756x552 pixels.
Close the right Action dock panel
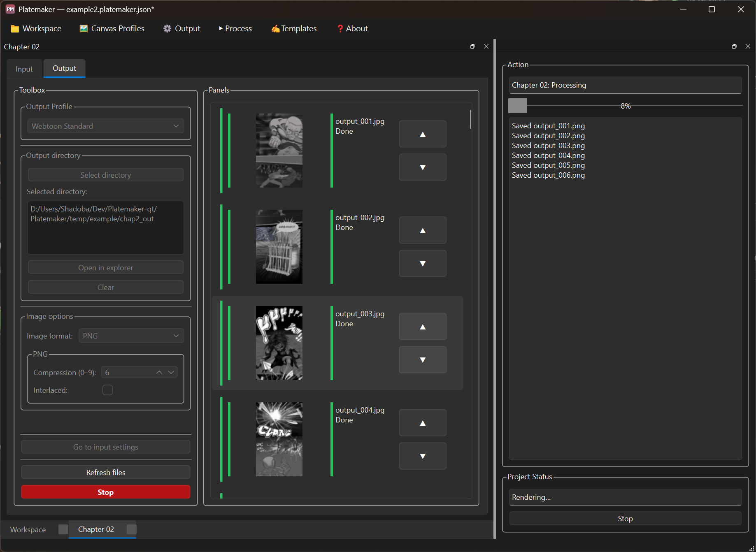point(748,46)
